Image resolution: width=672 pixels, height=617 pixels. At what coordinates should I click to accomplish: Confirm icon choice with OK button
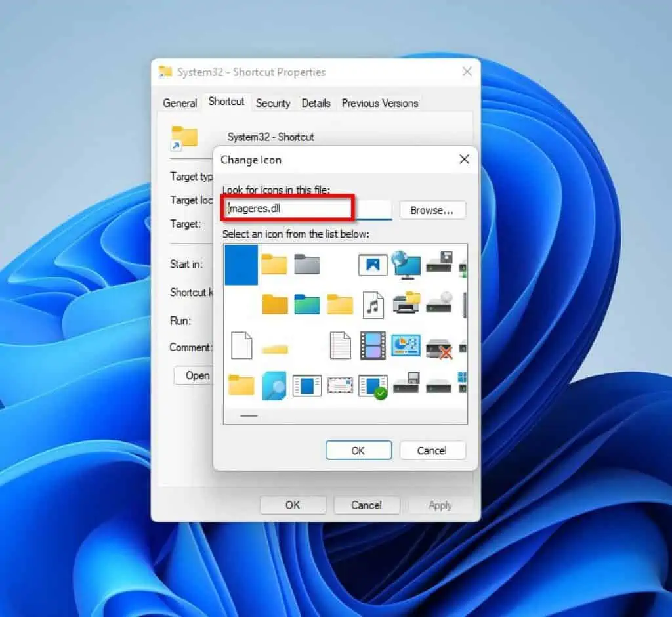(x=358, y=450)
